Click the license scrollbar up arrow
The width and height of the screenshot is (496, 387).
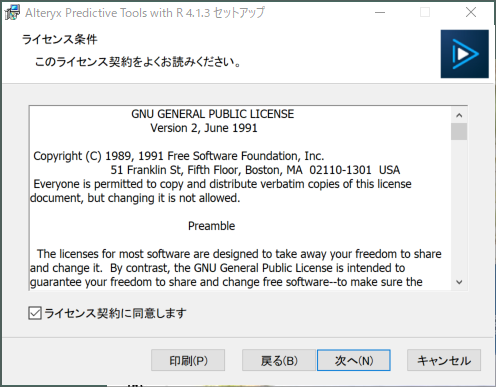click(459, 115)
